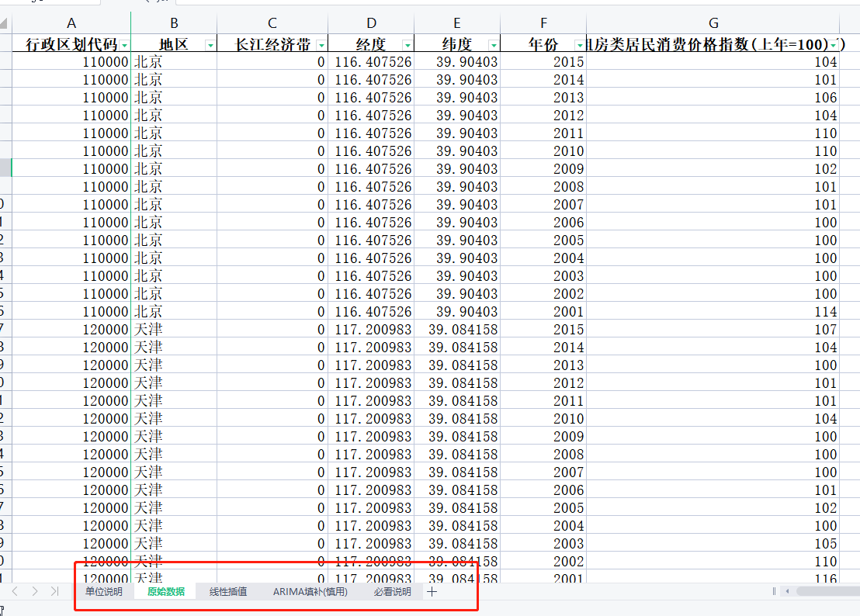Click latitude 39.084158 in the 天津 2011 row
The width and height of the screenshot is (860, 616).
(x=457, y=400)
